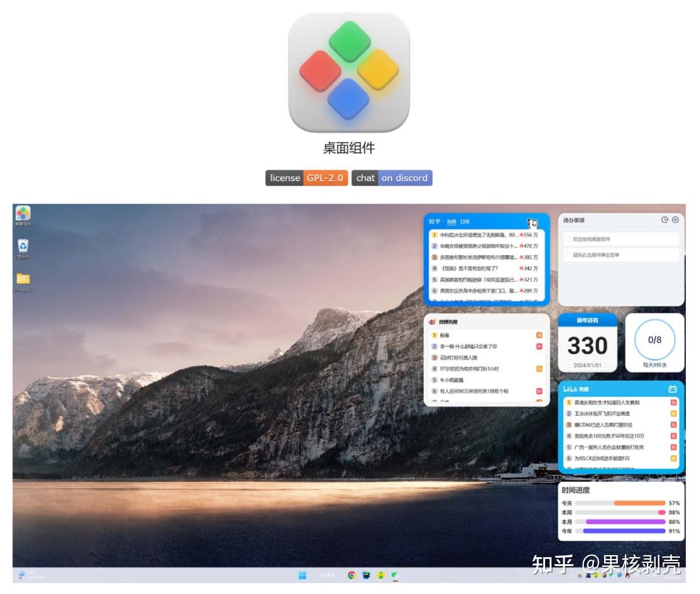Viewport: 700px width, 594px height.
Task: Open the Windows Start menu
Action: pos(302,575)
